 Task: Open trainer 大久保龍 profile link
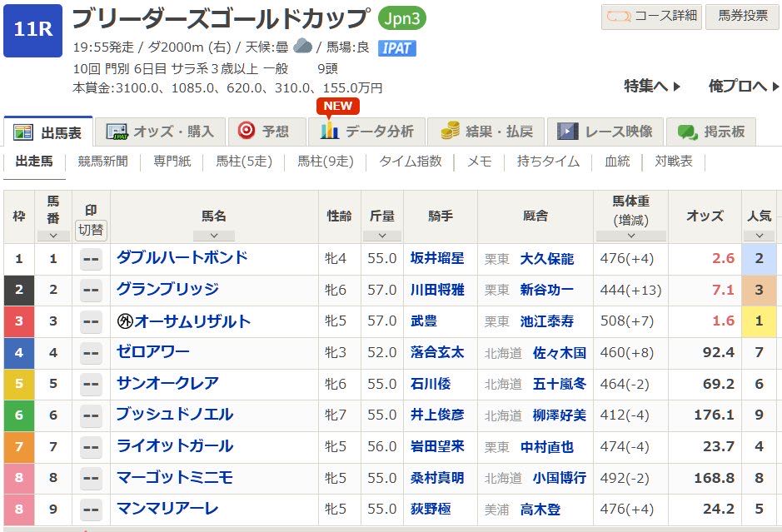pos(546,259)
